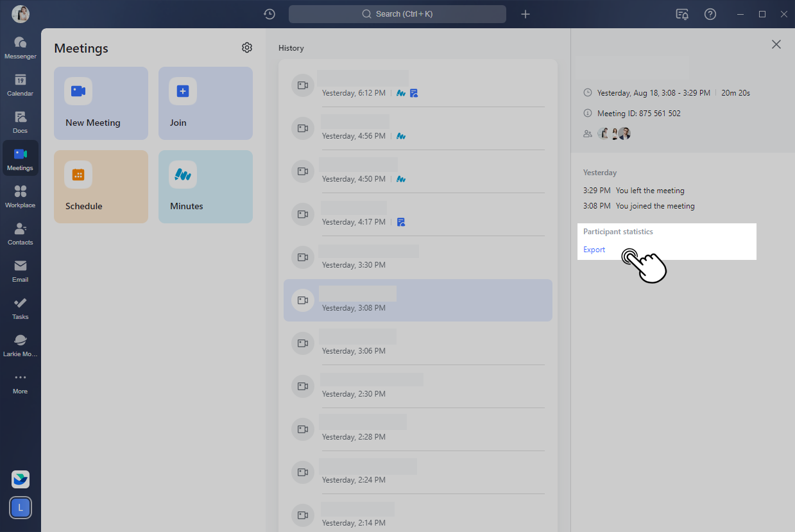Open the Minutes card

click(205, 187)
